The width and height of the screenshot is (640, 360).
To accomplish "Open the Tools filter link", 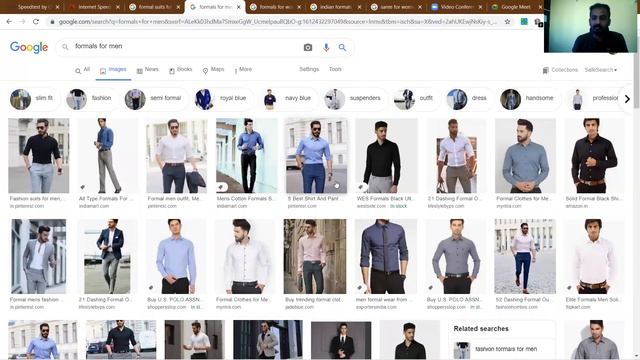I will [x=335, y=69].
